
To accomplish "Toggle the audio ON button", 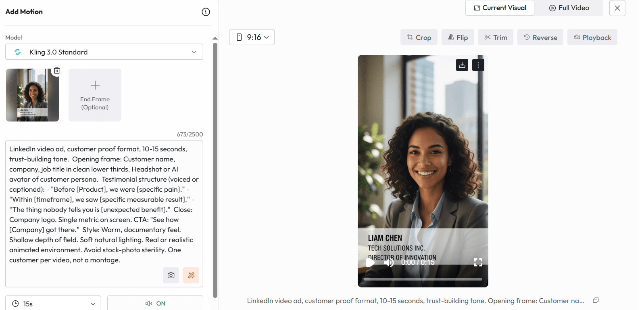I will point(155,304).
